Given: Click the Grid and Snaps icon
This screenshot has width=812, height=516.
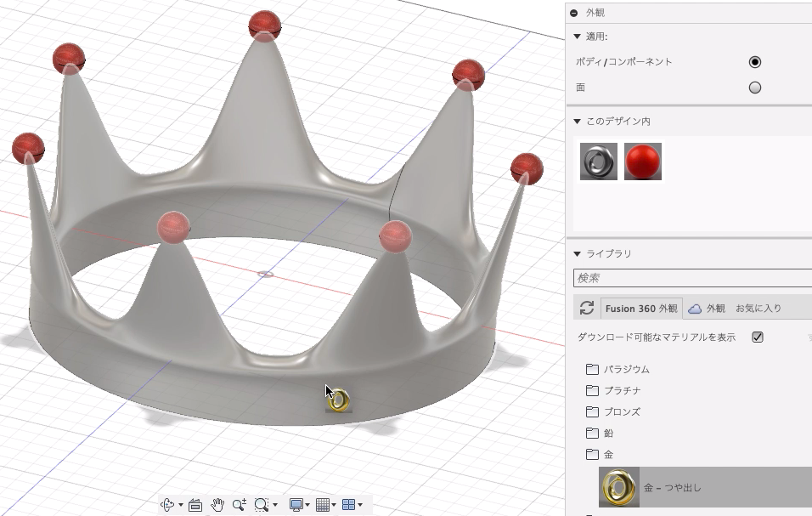Looking at the screenshot, I should pos(323,505).
